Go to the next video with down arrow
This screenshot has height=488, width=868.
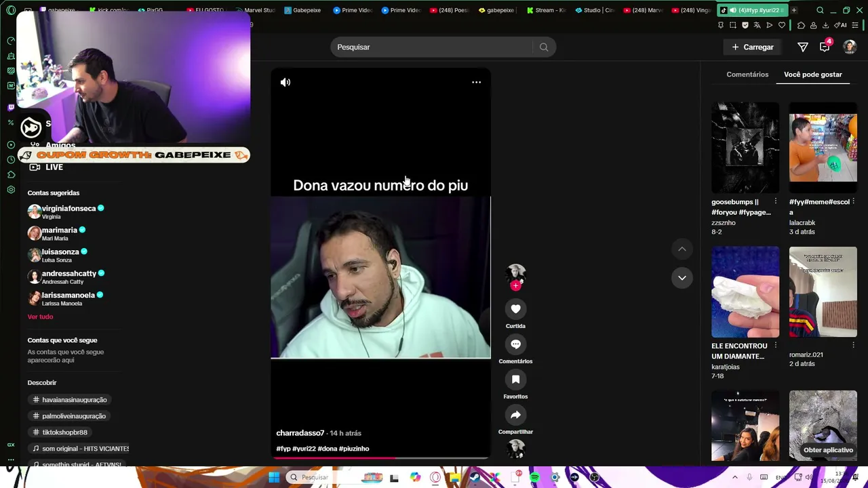click(x=682, y=278)
